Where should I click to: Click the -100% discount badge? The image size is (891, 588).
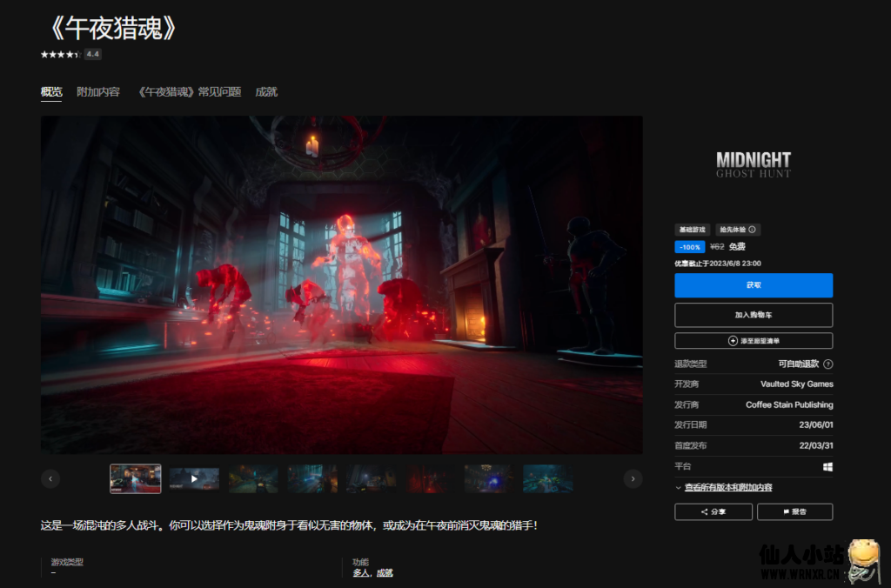690,247
